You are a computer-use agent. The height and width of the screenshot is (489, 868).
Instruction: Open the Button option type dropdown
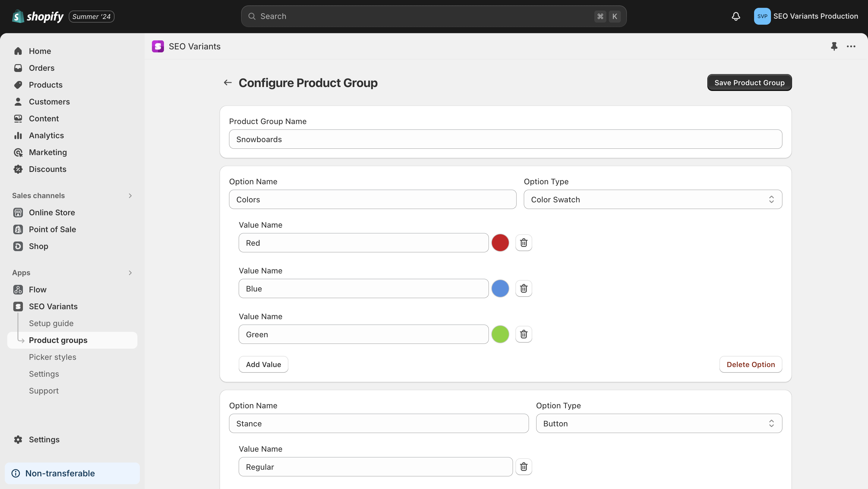click(x=659, y=423)
